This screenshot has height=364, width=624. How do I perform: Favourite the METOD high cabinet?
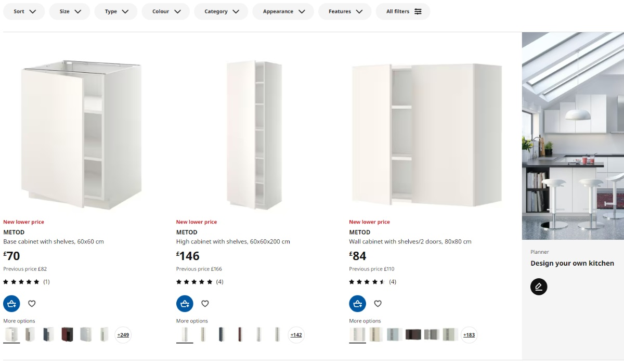click(x=205, y=303)
